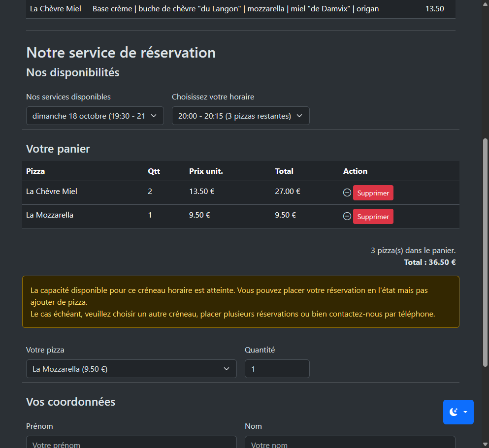Open the time slot dropdown 20:00 - 20:15
This screenshot has width=489, height=448.
click(240, 116)
